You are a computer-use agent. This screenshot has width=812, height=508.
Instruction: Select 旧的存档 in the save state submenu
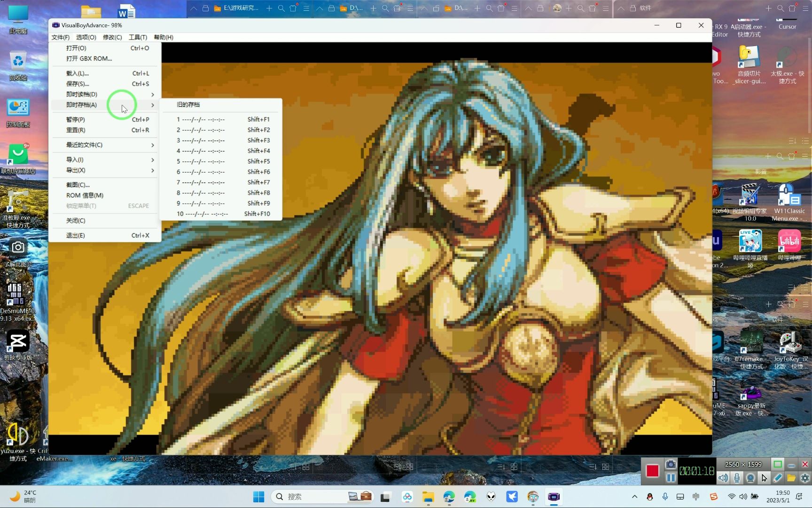pos(221,104)
